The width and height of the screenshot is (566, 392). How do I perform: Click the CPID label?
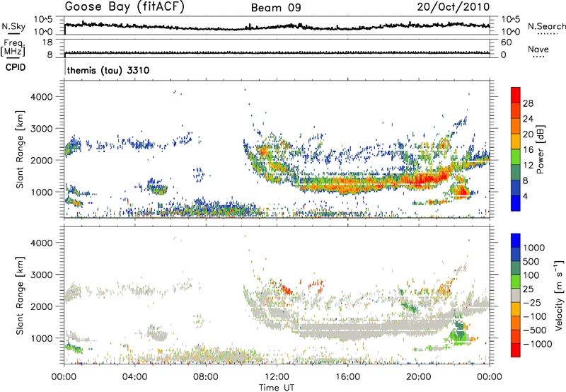16,67
